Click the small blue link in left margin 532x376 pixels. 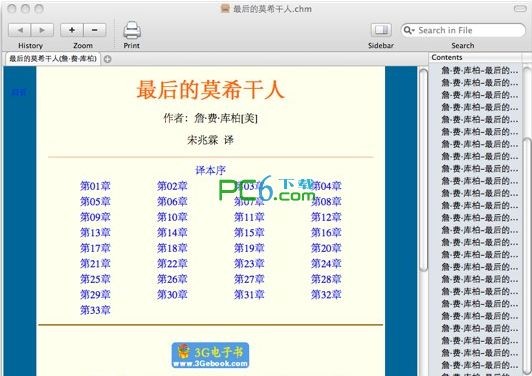[19, 92]
